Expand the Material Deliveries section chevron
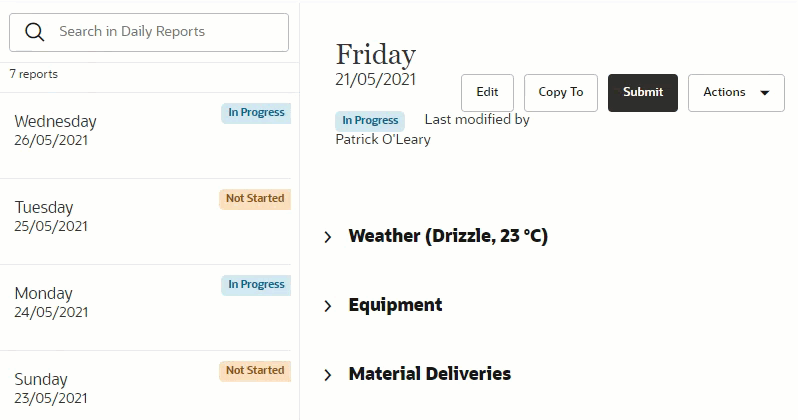Screen dimensions: 798x420 (x=328, y=375)
